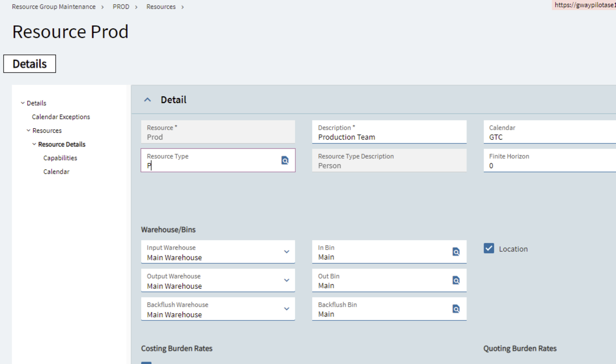
Task: Open Capabilities in the navigation tree
Action: [60, 158]
